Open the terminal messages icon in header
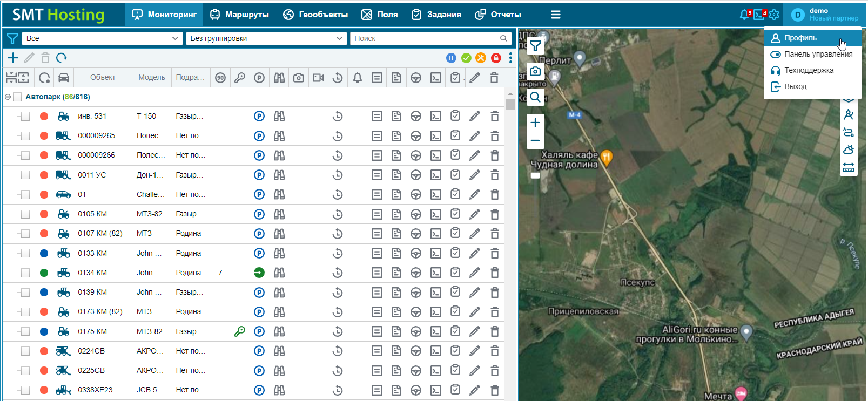 click(x=760, y=15)
